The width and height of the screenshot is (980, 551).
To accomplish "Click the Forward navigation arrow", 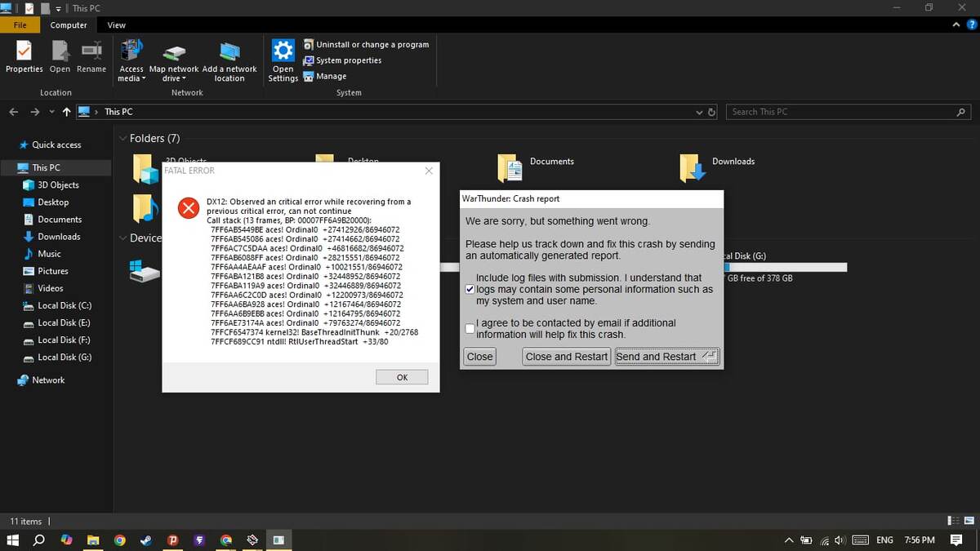I will (x=34, y=112).
